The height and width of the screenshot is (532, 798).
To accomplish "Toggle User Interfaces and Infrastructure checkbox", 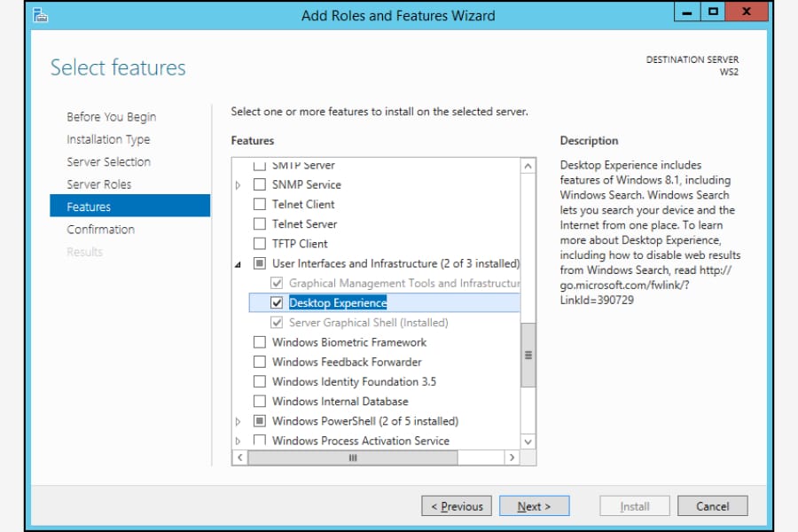I will pos(260,263).
